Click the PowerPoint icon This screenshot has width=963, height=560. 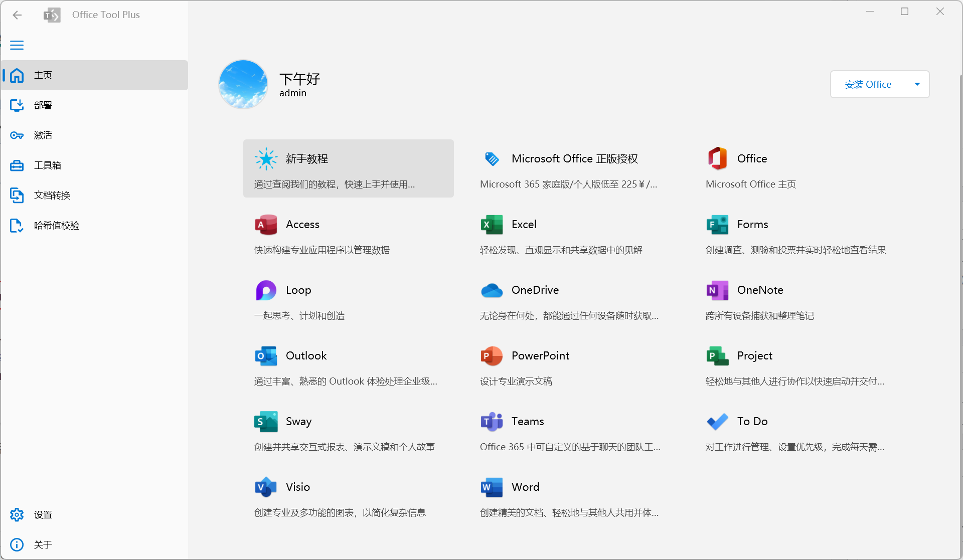tap(492, 356)
